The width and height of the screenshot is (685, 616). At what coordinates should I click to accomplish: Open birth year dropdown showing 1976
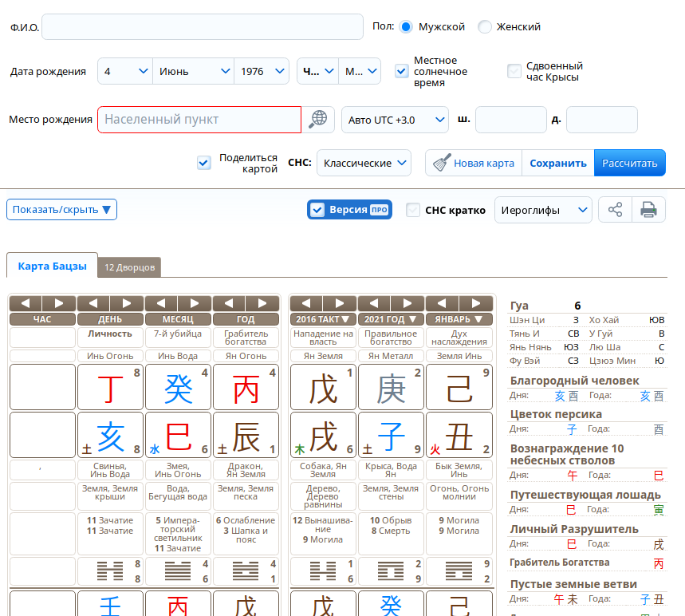[x=262, y=71]
